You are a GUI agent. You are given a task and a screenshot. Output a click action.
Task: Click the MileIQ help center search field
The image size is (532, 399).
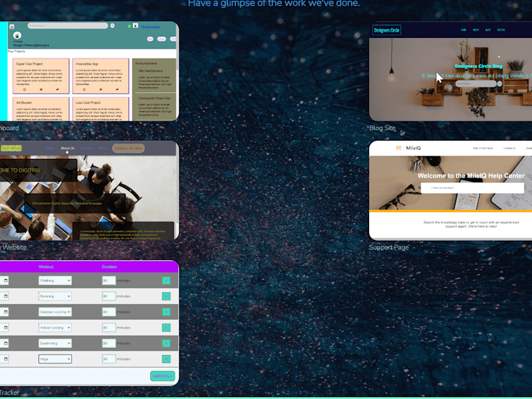(x=472, y=188)
